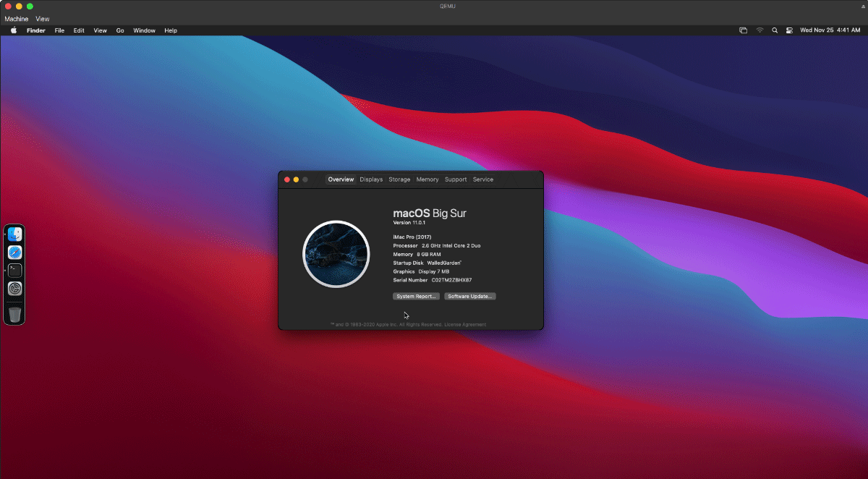Open the QEMU View menu
Viewport: 868px width, 479px height.
click(x=43, y=19)
